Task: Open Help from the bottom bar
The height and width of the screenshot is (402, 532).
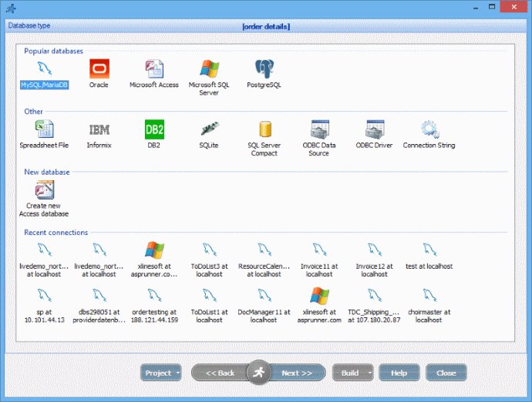Action: coord(399,373)
